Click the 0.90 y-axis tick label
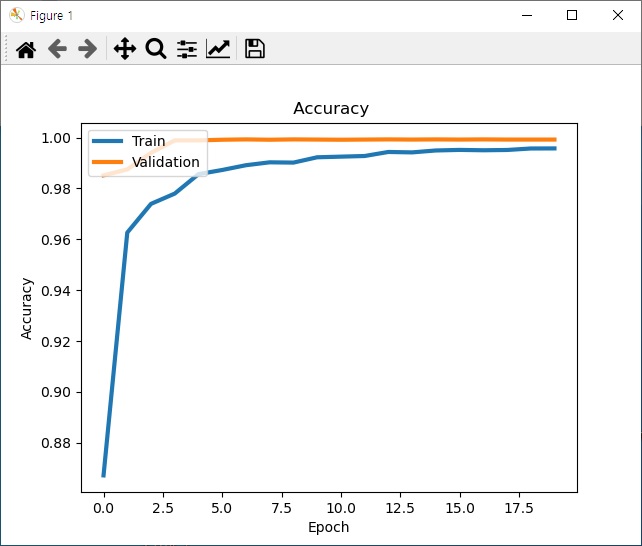The height and width of the screenshot is (546, 642). (x=56, y=393)
